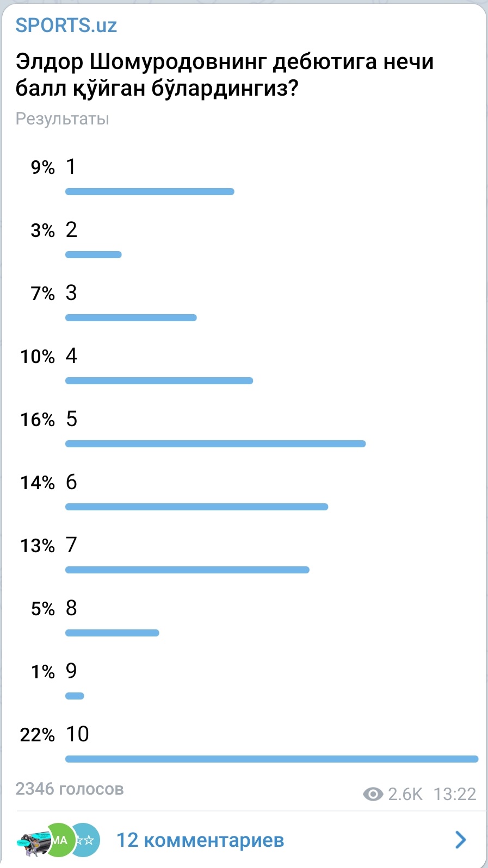Click the Результаты label

pos(62,118)
